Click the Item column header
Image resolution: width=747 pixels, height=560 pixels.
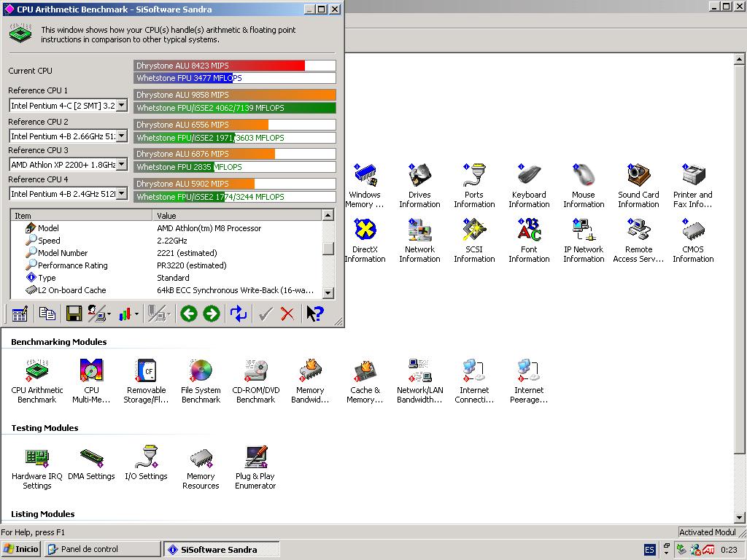(x=82, y=216)
